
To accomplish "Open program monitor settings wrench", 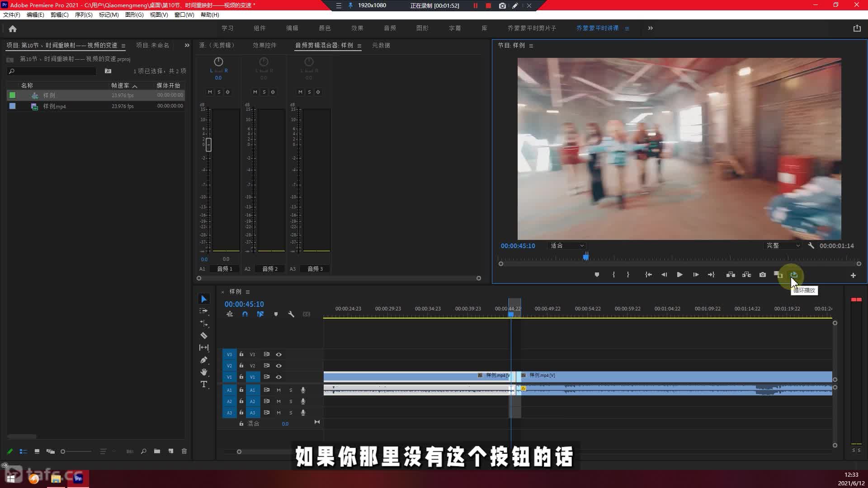I will pyautogui.click(x=811, y=246).
